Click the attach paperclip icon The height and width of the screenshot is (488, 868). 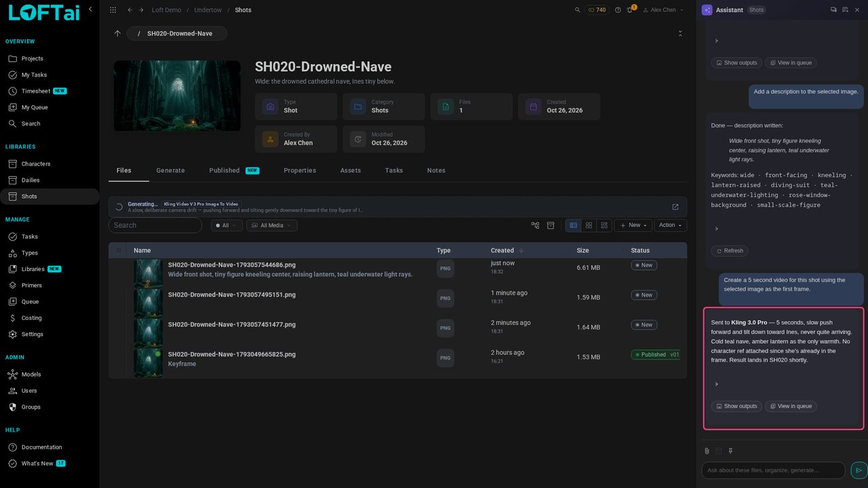pyautogui.click(x=707, y=451)
